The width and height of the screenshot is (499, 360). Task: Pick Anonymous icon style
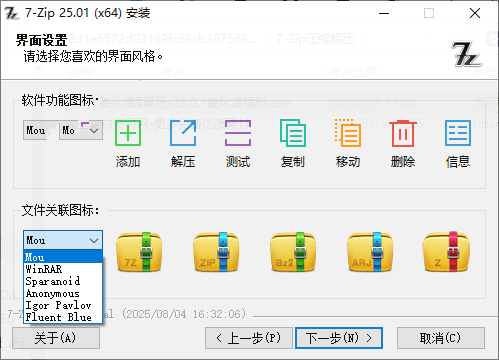(63, 293)
